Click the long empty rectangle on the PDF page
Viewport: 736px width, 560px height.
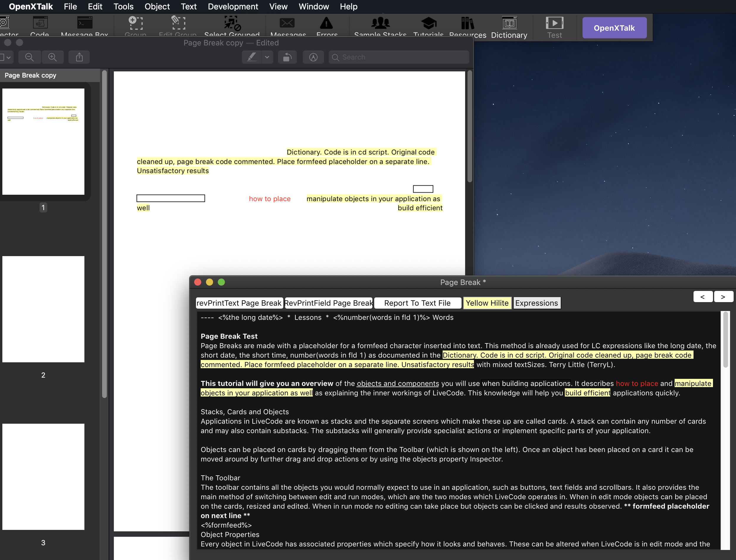(x=171, y=198)
